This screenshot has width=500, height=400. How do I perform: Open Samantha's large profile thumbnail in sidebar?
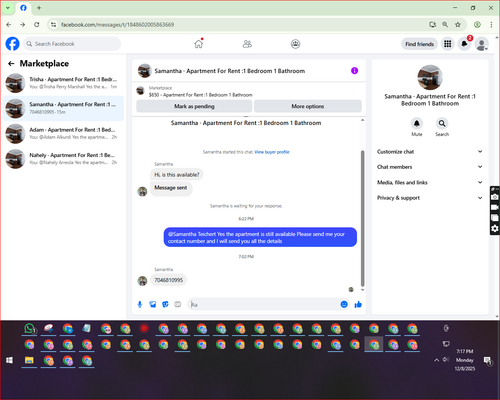click(x=430, y=77)
